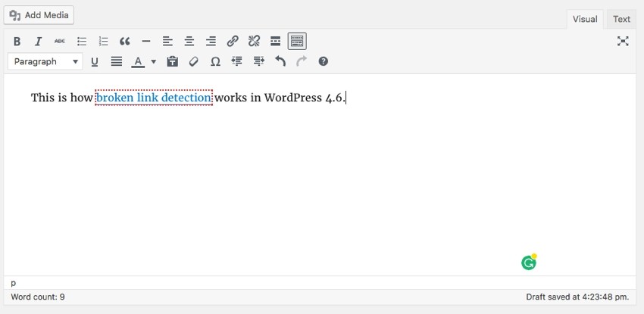Screen dimensions: 644x314
Task: Click the broken link detection link
Action: (154, 98)
